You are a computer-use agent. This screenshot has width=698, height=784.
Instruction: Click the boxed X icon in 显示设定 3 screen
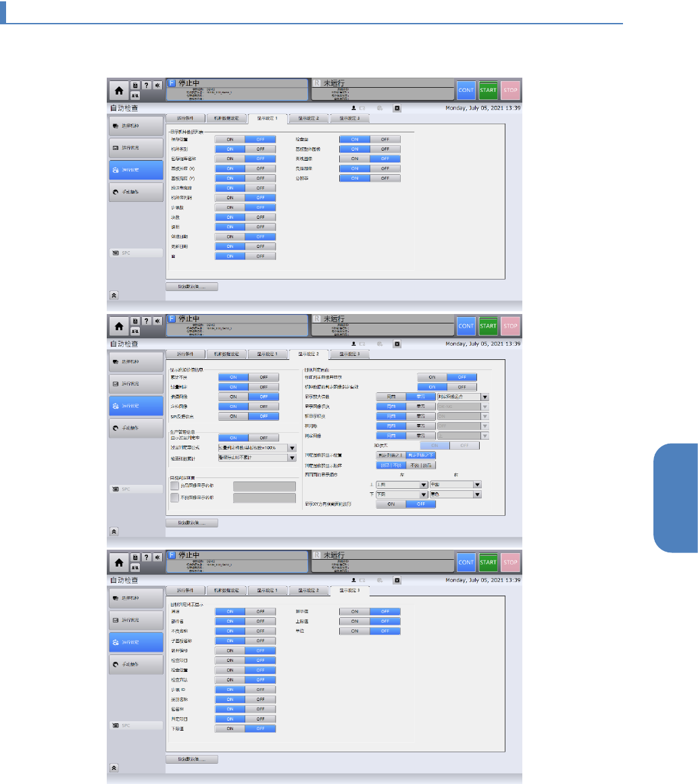coord(397,581)
